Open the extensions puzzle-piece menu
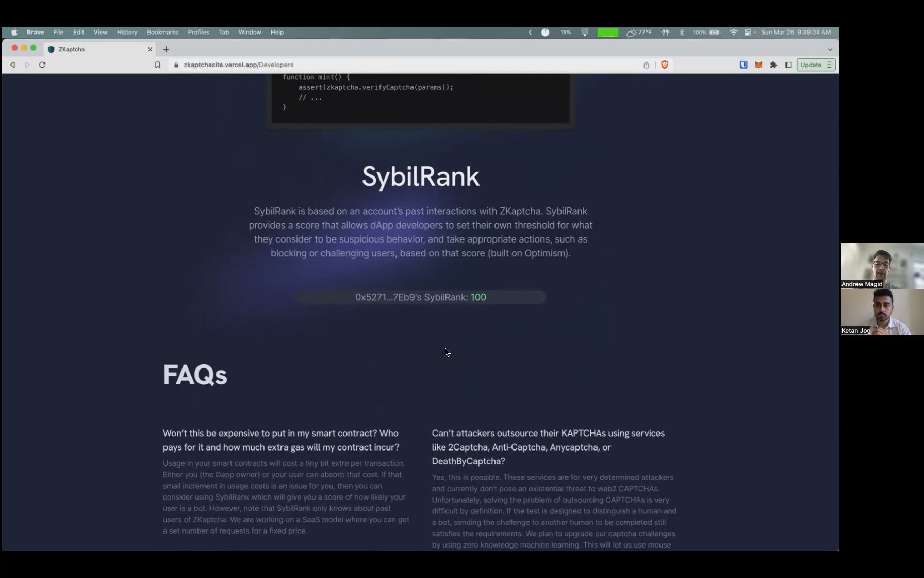The image size is (924, 578). click(773, 65)
